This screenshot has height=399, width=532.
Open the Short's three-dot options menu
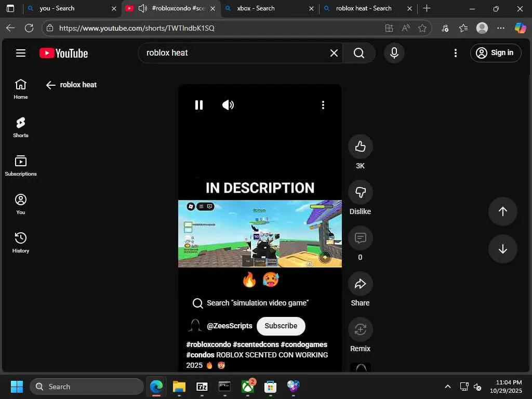click(x=323, y=105)
